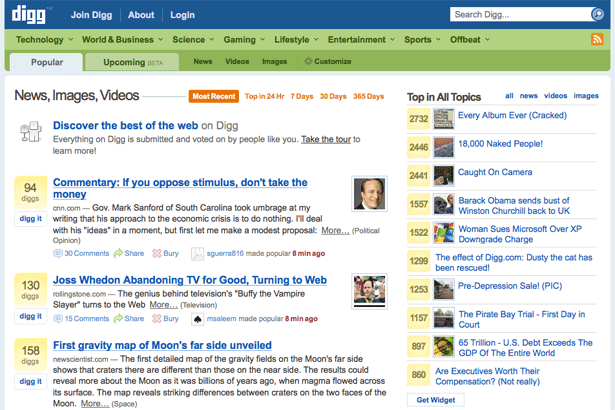Image resolution: width=615 pixels, height=410 pixels.
Task: Click the Customize gear icon
Action: coord(308,61)
